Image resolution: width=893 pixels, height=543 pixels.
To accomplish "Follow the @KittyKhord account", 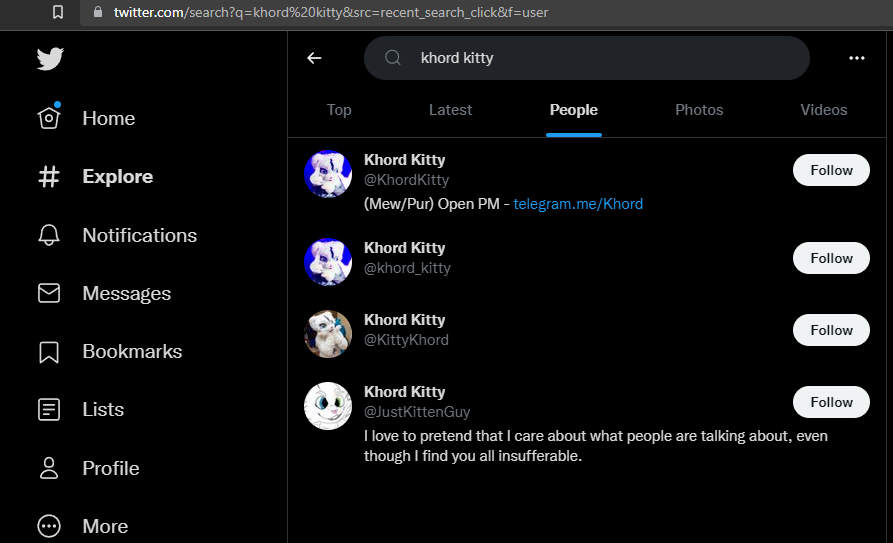I will tap(831, 330).
